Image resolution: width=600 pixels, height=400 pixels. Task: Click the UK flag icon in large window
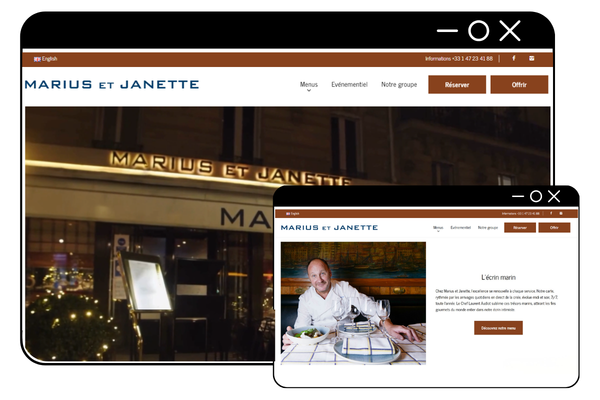(37, 59)
